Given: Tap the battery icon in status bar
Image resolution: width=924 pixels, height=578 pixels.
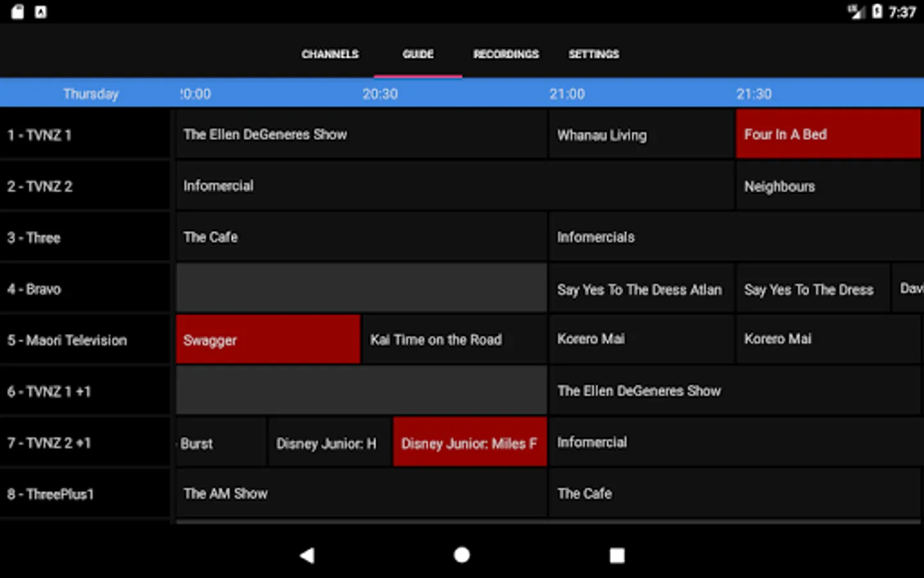Looking at the screenshot, I should pyautogui.click(x=877, y=12).
